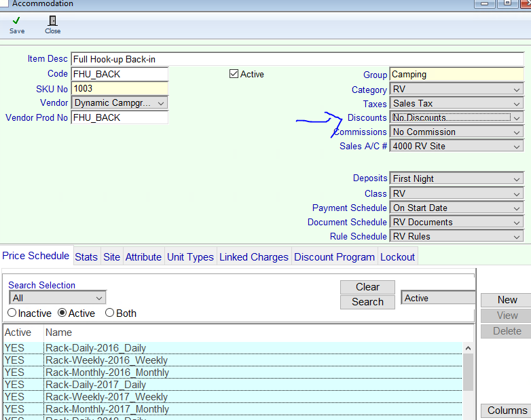
Task: Open the Commissions dropdown
Action: tap(456, 132)
